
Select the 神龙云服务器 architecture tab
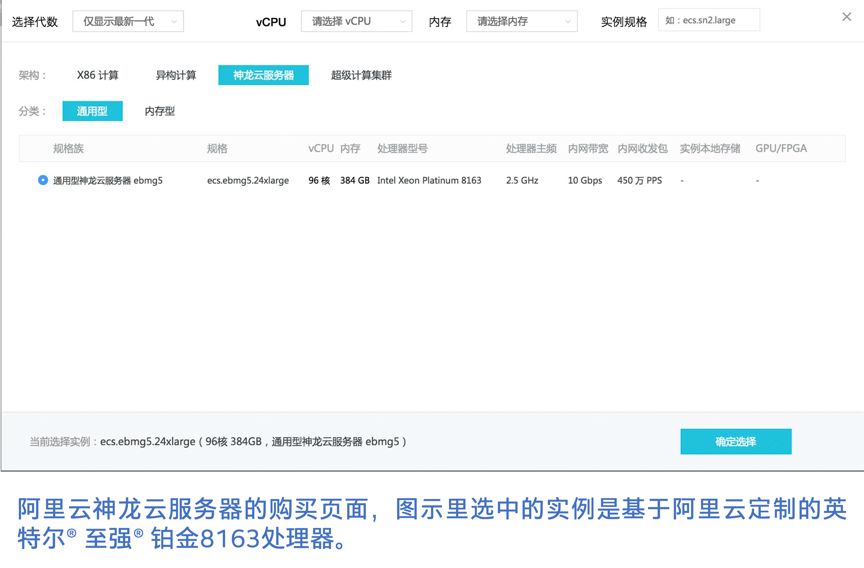point(263,75)
